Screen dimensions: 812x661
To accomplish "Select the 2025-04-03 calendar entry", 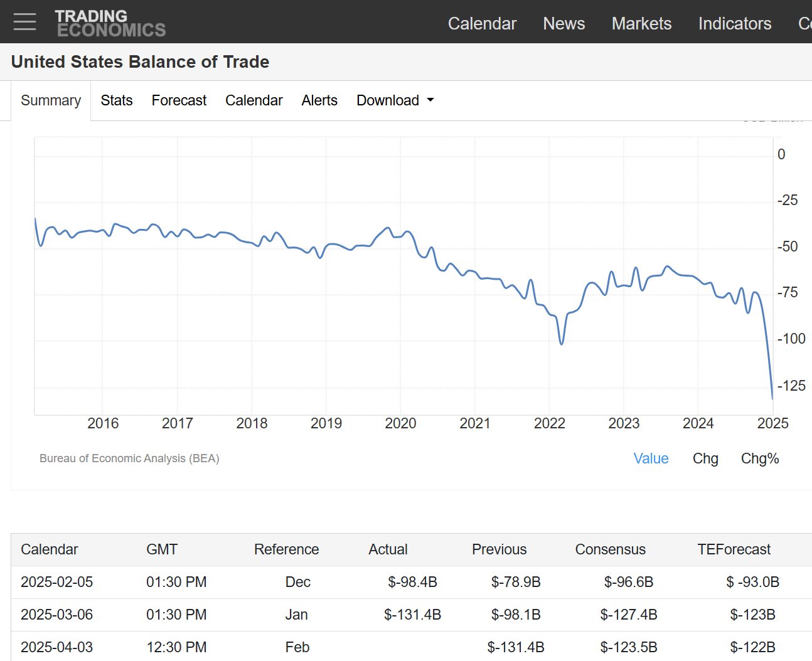I will [56, 647].
